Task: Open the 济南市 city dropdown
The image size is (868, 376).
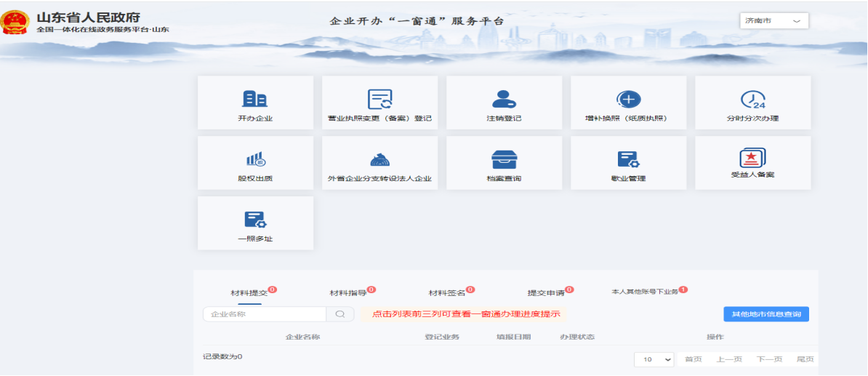Action: [774, 21]
